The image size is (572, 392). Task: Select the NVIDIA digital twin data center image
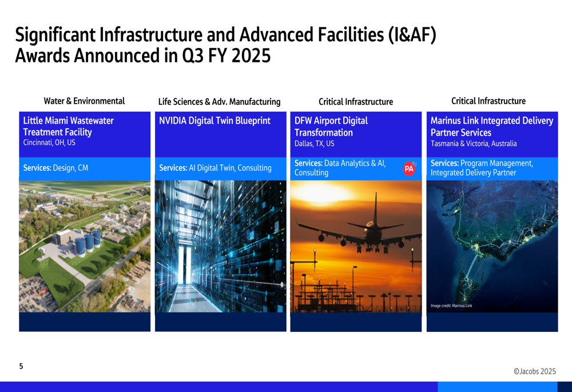pos(221,247)
